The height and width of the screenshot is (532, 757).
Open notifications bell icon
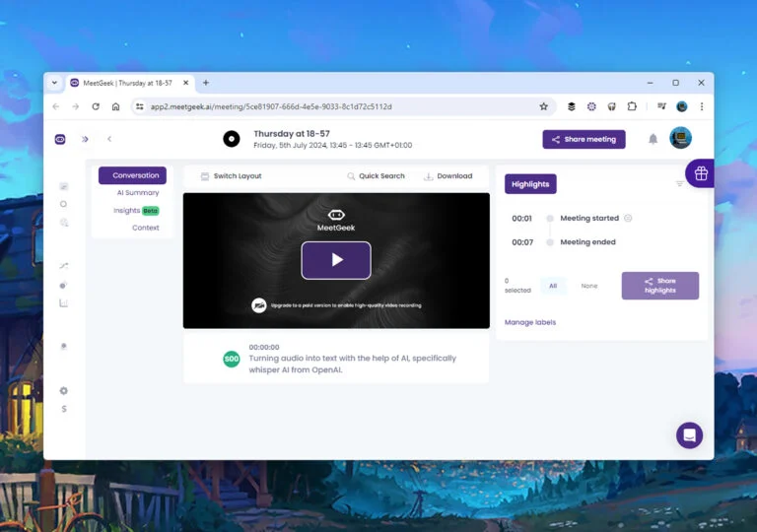pos(653,139)
